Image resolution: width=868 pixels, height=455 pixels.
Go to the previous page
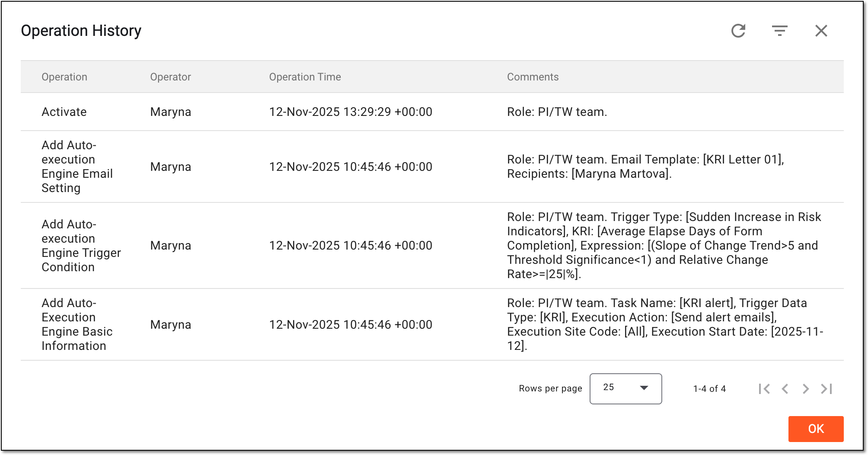[x=785, y=389]
